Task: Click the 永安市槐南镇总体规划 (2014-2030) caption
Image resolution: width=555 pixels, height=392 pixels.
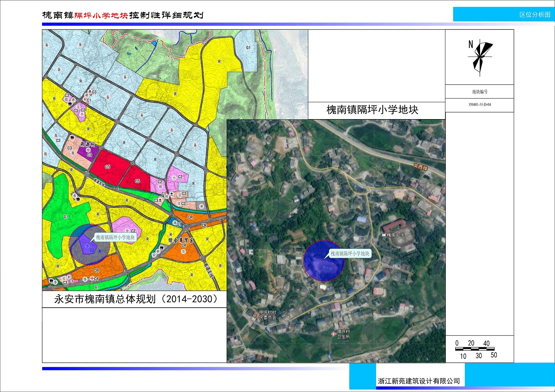Action: pos(135,299)
